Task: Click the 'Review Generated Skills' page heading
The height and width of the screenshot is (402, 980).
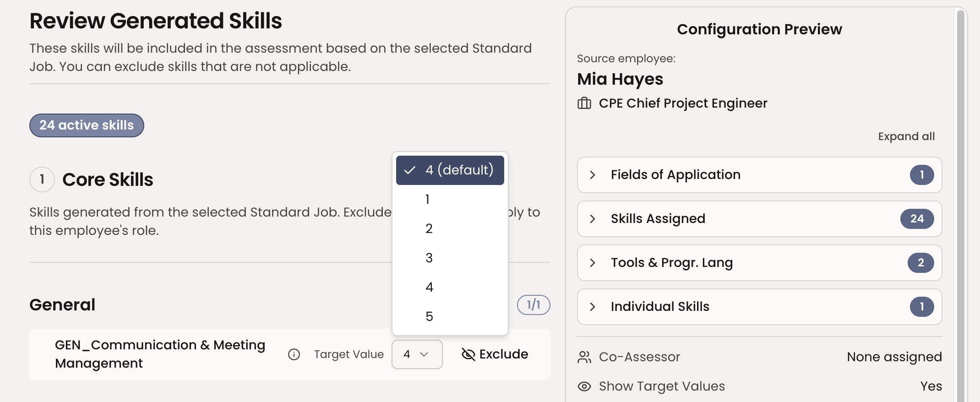Action: click(x=156, y=21)
